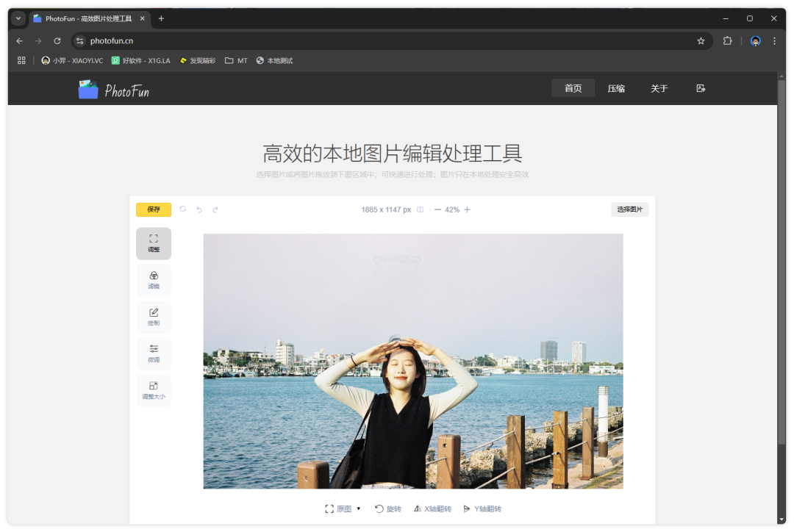Screen dimensions: 794x532
Task: Open the 本地测试 bookmark
Action: [x=274, y=61]
